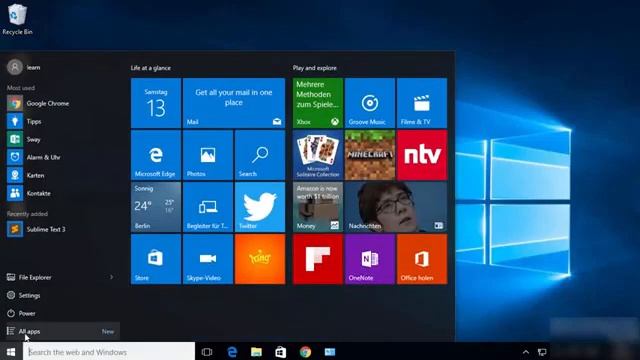Open Tipps from Most used list
This screenshot has height=360, width=640.
coord(61,121)
